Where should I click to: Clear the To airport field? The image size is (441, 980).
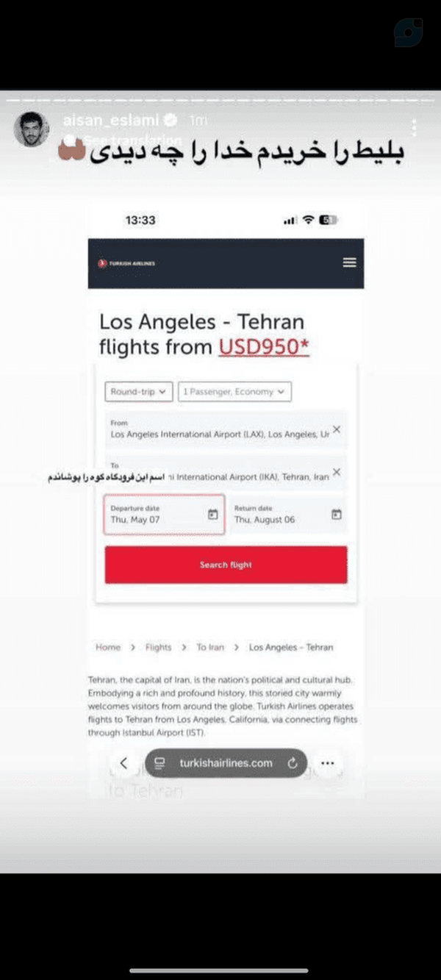pyautogui.click(x=337, y=472)
